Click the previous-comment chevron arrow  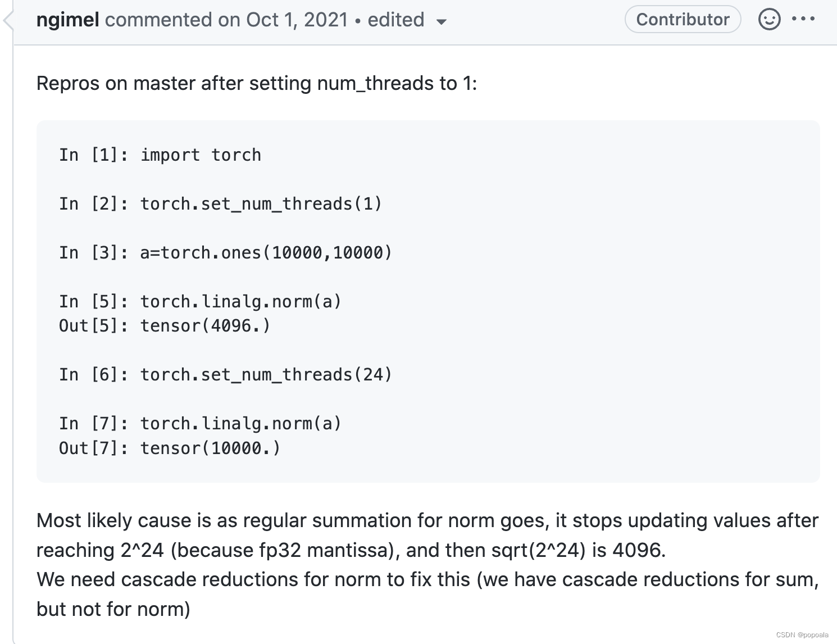(6, 20)
